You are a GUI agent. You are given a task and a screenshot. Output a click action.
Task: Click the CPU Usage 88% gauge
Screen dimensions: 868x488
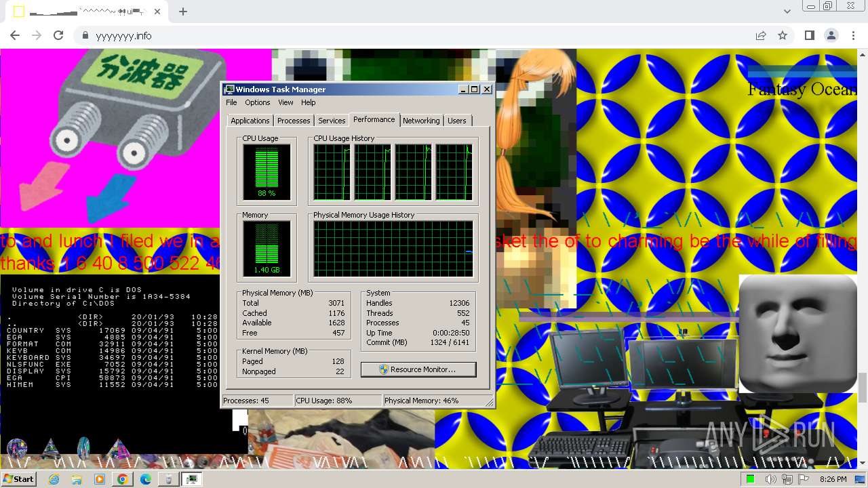point(267,172)
